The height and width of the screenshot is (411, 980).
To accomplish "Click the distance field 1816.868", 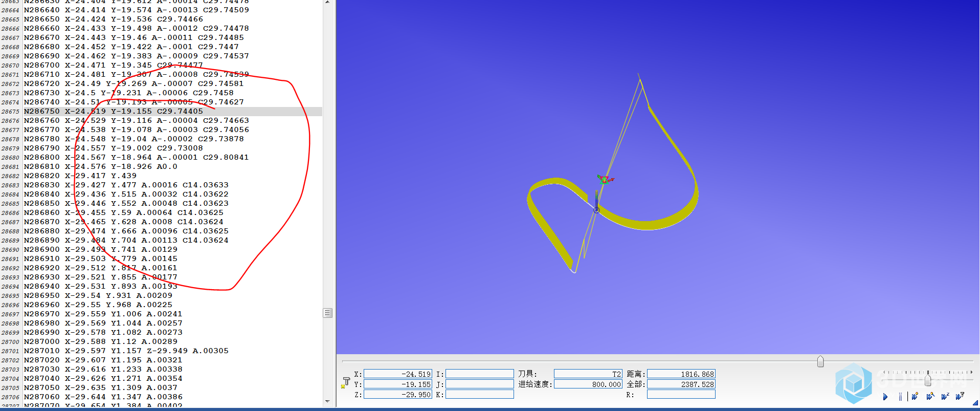I will (x=681, y=374).
